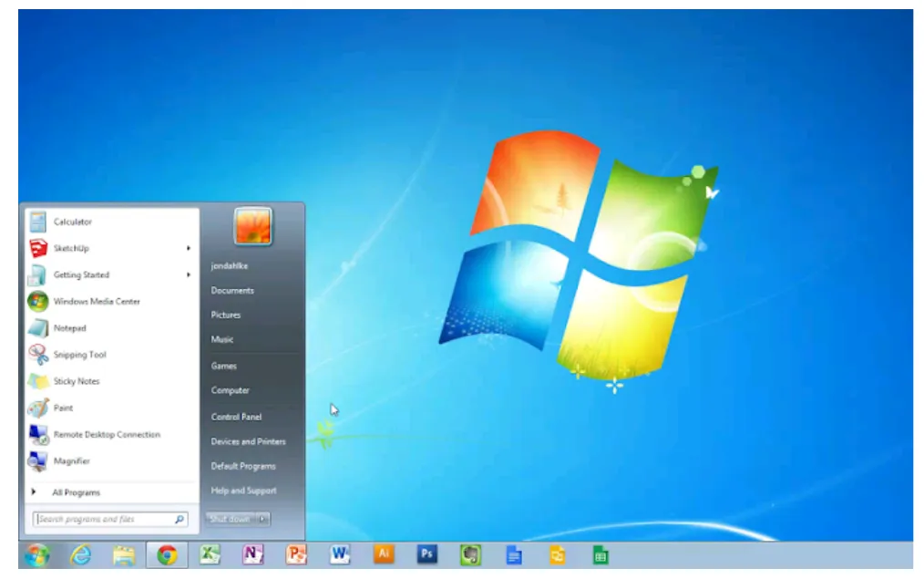Open the Getting Started item
924x579 pixels.
coord(111,274)
